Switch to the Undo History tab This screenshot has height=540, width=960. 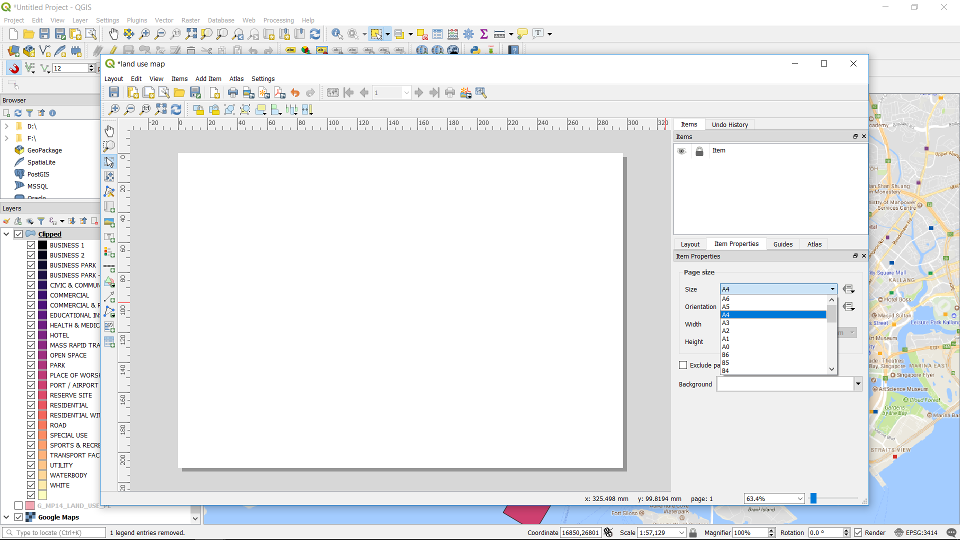729,124
